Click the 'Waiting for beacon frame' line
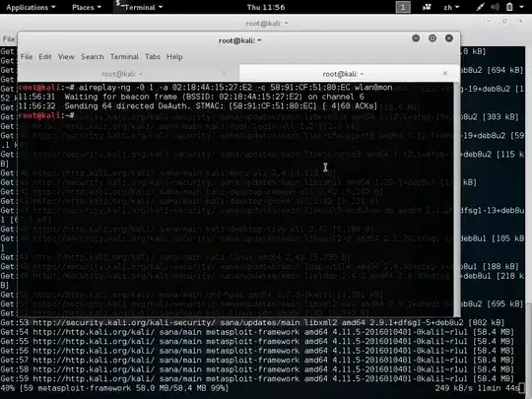532x399 pixels. pyautogui.click(x=191, y=97)
